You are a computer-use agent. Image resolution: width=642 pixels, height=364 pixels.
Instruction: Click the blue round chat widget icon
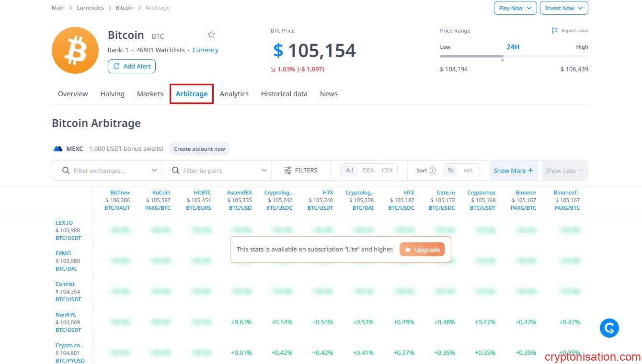pyautogui.click(x=609, y=328)
